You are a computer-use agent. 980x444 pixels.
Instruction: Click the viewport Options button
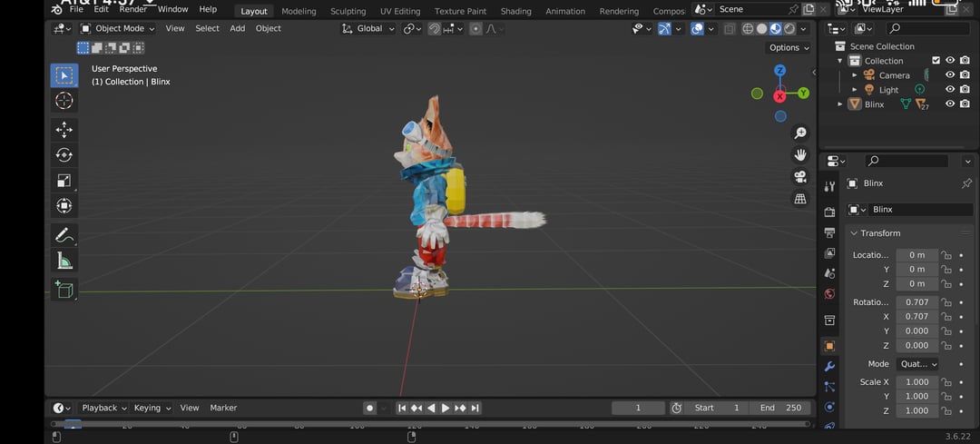coord(788,47)
